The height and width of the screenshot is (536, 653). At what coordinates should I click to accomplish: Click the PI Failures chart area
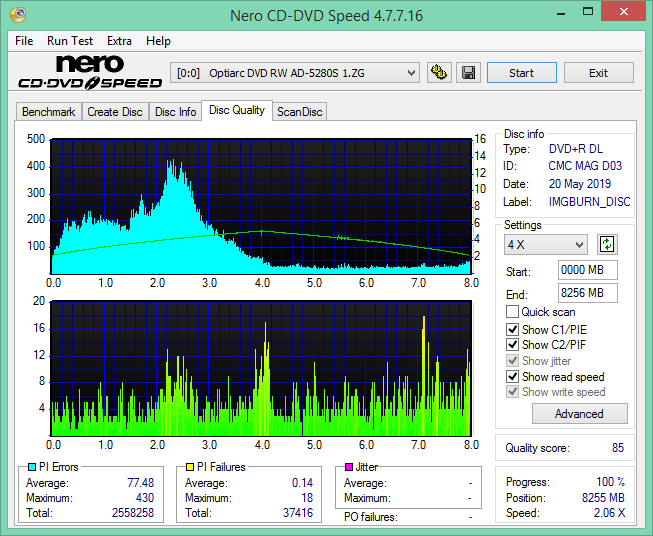tap(261, 368)
